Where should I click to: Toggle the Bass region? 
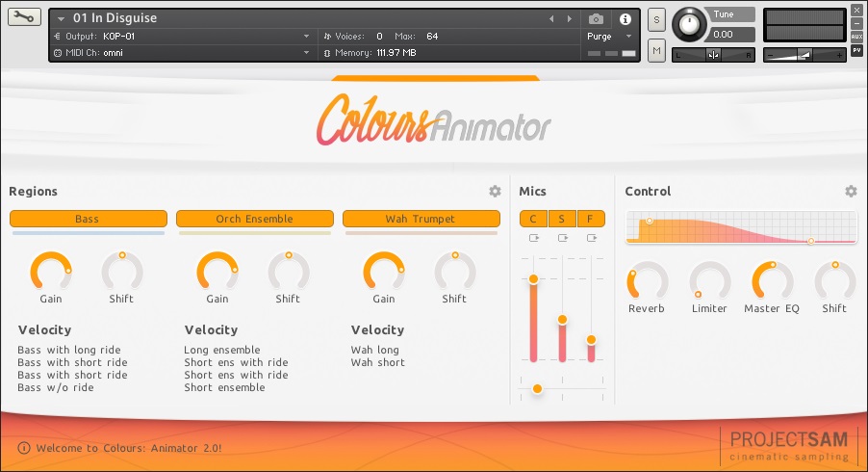click(x=88, y=219)
